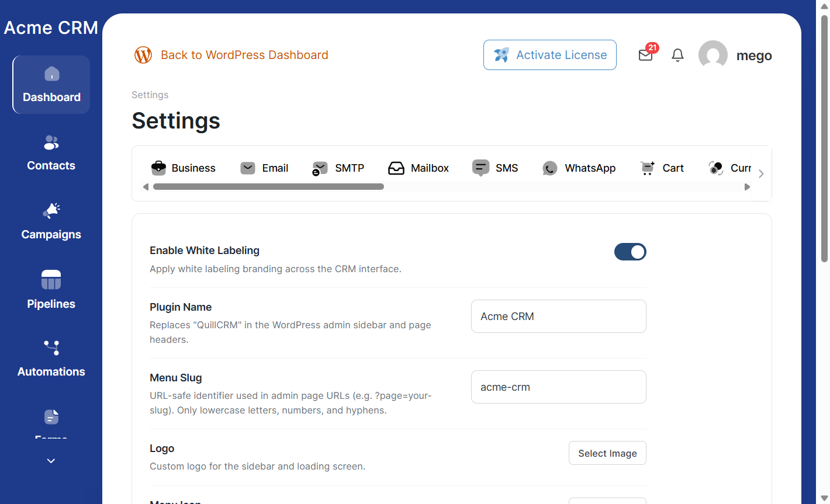Image resolution: width=830 pixels, height=504 pixels.
Task: Click the WordPress logo icon
Action: 143,54
